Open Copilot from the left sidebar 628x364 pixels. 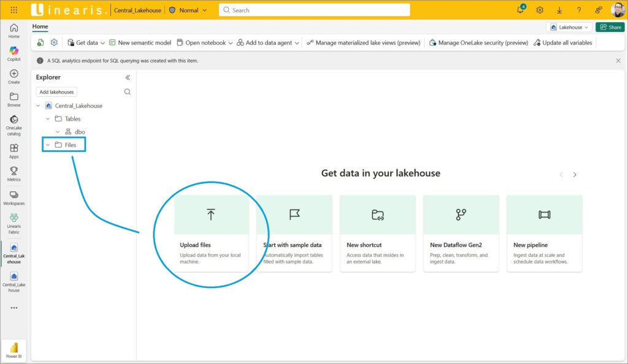(x=13, y=53)
